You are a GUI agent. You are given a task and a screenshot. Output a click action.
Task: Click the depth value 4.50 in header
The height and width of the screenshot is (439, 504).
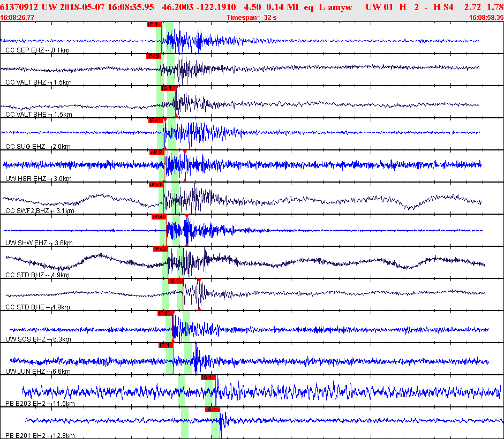252,7
